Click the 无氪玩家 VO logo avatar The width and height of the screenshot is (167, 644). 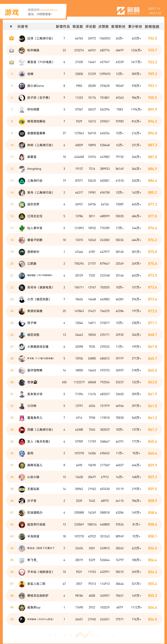pyautogui.click(x=22, y=489)
